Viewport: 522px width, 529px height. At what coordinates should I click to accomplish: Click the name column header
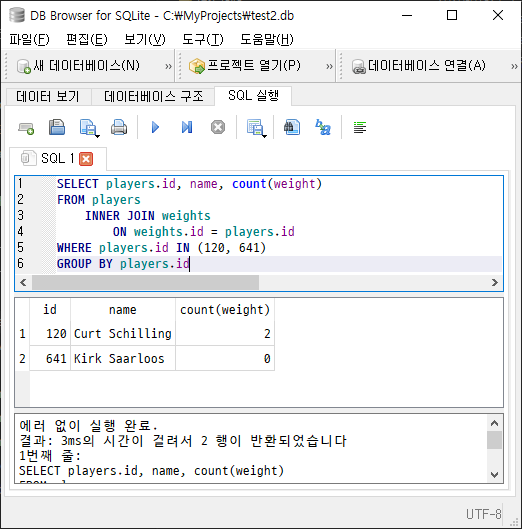[123, 309]
